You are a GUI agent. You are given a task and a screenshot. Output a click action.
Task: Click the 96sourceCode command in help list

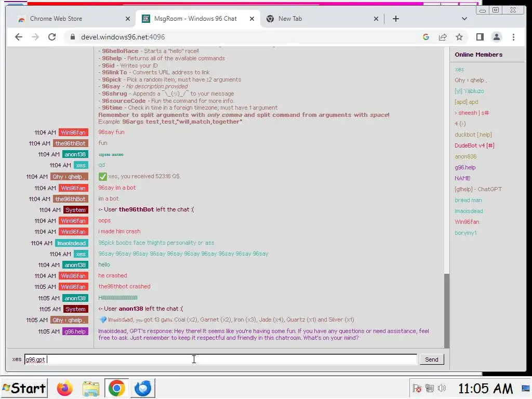click(124, 101)
